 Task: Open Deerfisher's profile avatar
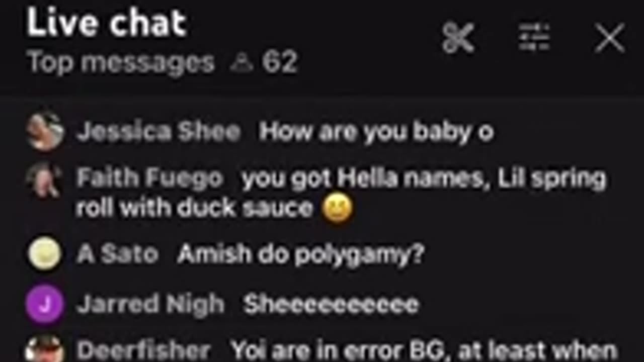click(x=45, y=349)
